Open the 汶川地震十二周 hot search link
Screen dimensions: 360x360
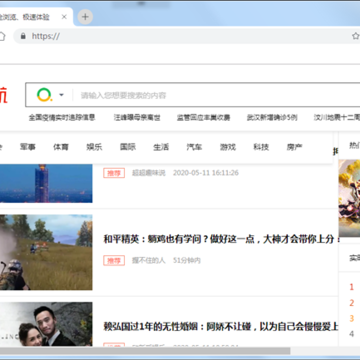coord(337,117)
